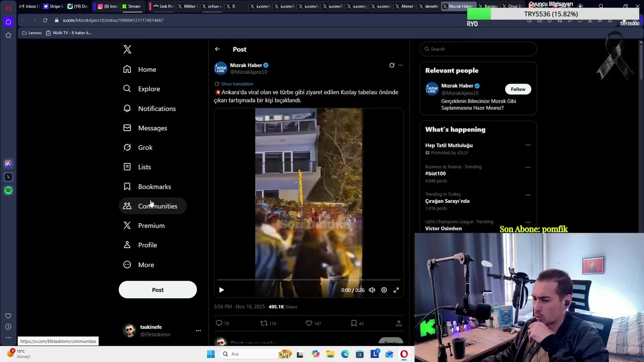Open Microsoft Edge from the taskbar
This screenshot has width=644, height=362.
(x=345, y=354)
